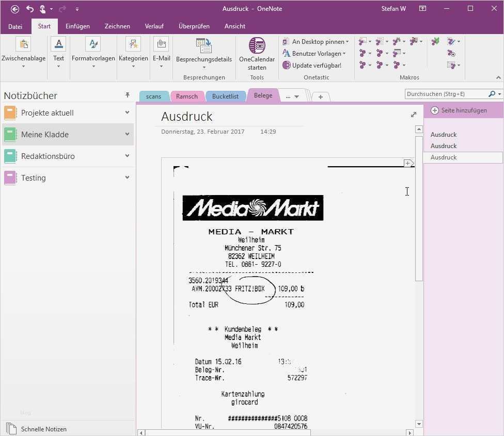Click the Media Markt logo image
504x436 pixels.
click(x=253, y=208)
